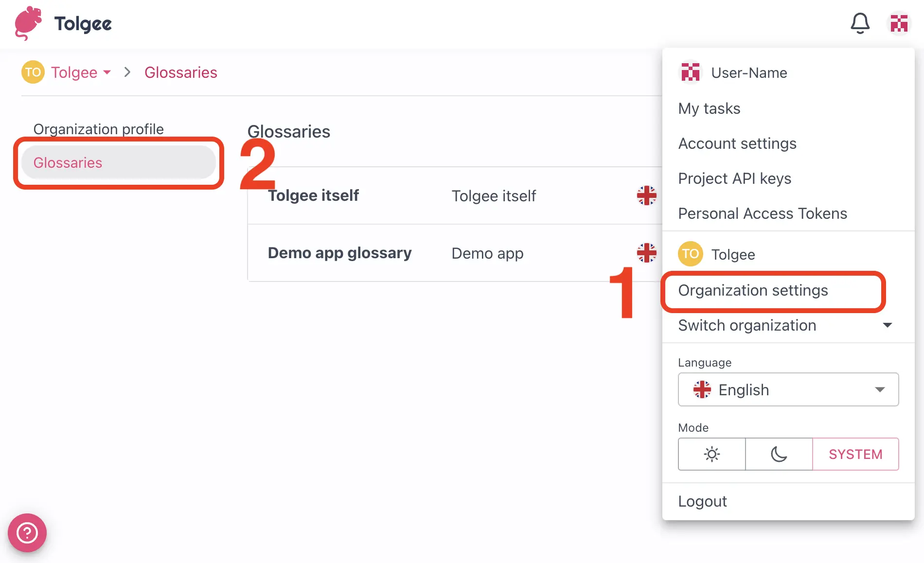
Task: Click the User-Name avatar in menu
Action: pyautogui.click(x=690, y=72)
